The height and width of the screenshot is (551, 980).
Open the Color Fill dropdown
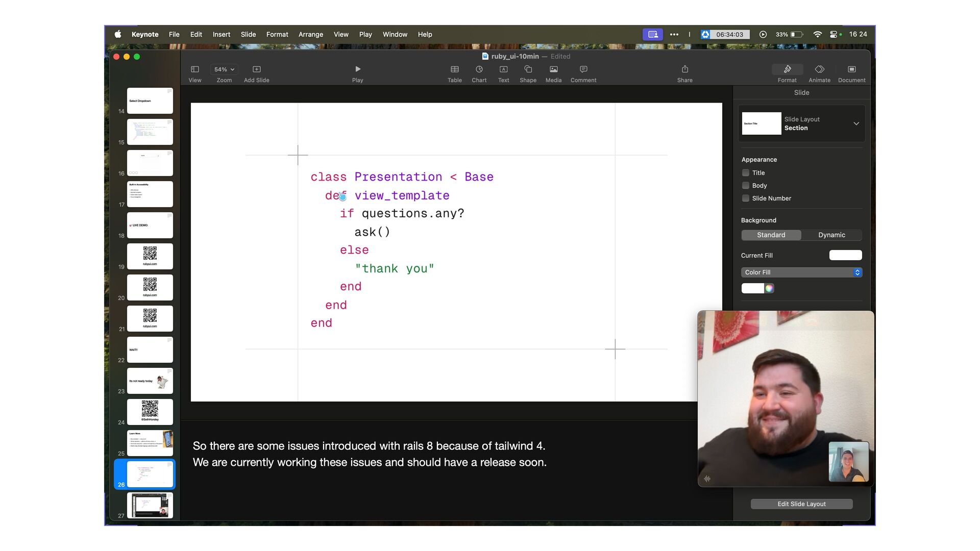pyautogui.click(x=801, y=272)
